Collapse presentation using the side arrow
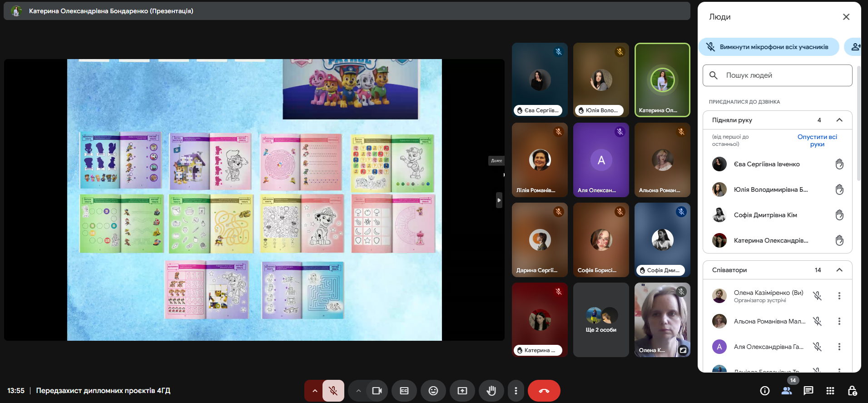Screen dimensions: 868x403 [499, 200]
